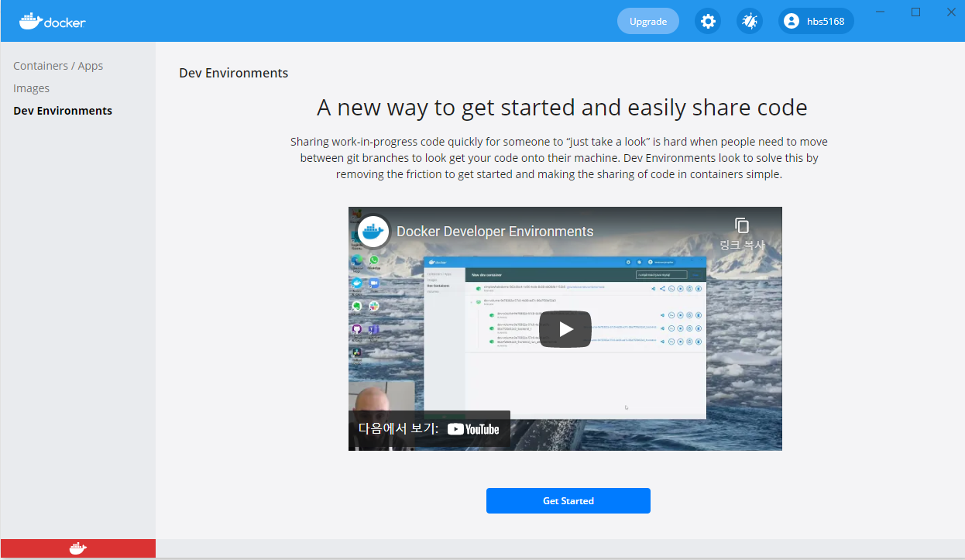Close the Docker Desktop window
The width and height of the screenshot is (965, 560).
(x=950, y=12)
